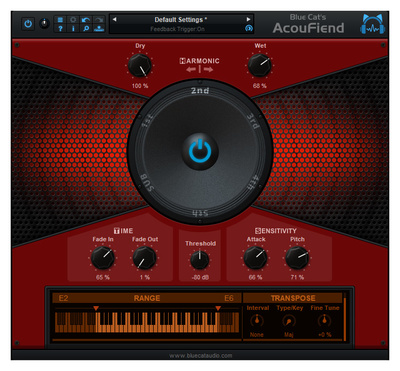Viewport: 400px width, 371px height.
Task: Open the Type/Key value 'Maj'
Action: pyautogui.click(x=289, y=335)
